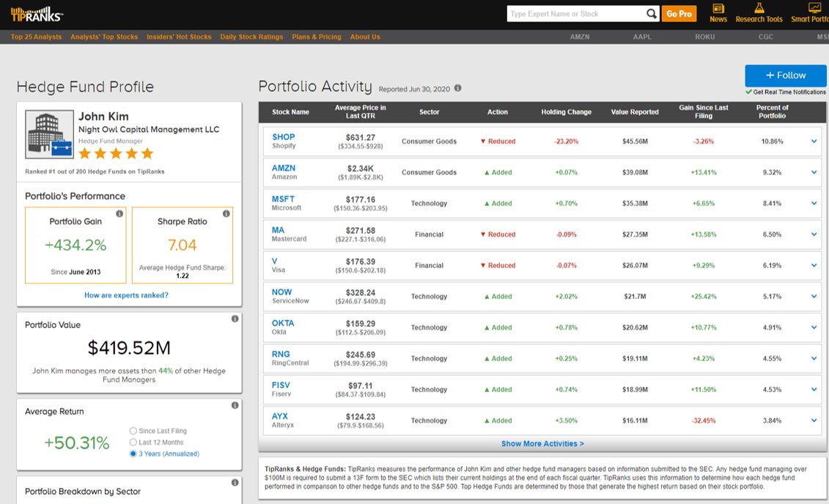Click the Sharpe Ratio 7.04 value

[182, 245]
